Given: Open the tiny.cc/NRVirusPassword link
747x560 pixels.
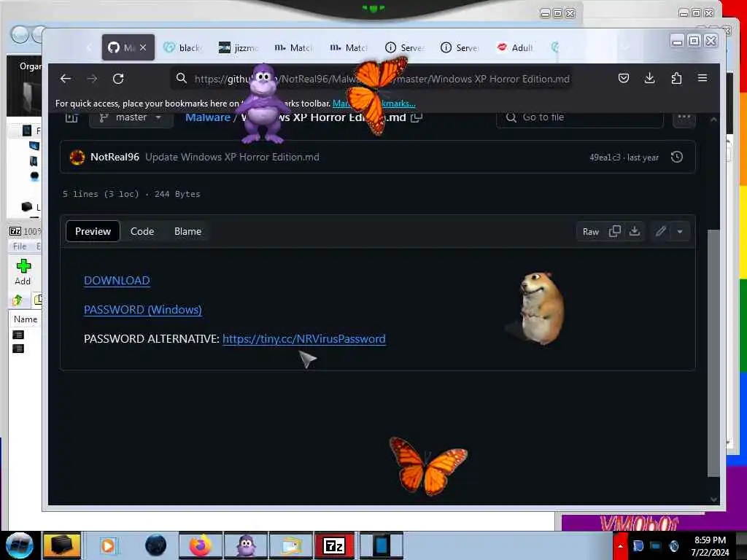Looking at the screenshot, I should (x=304, y=338).
